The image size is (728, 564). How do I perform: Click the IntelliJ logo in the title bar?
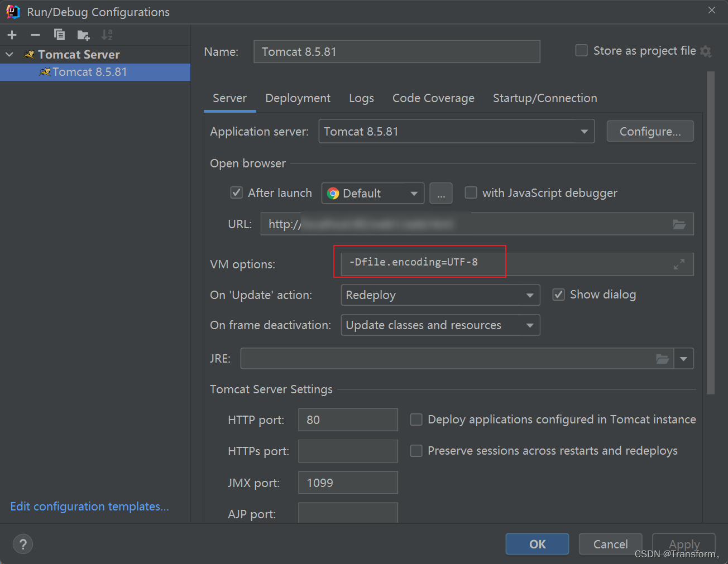coord(13,12)
